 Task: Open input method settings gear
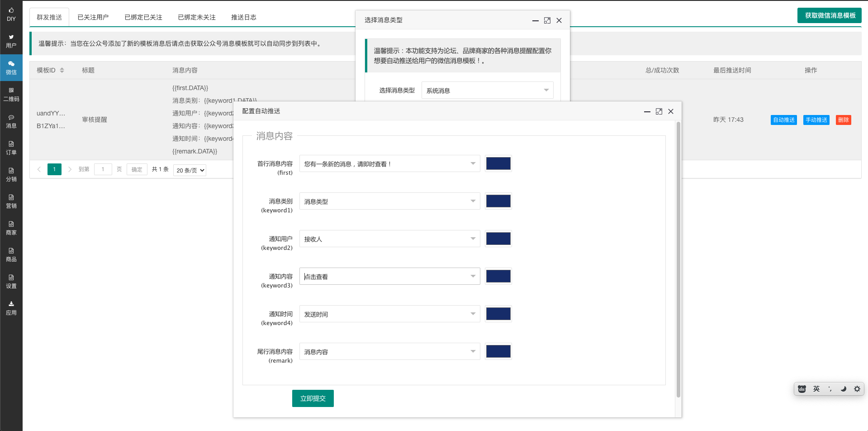857,389
